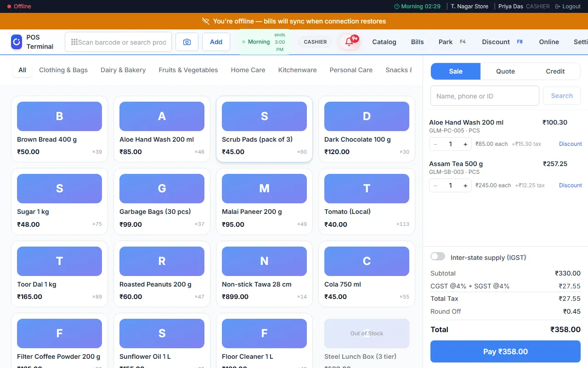Focus the barcode scan search field

click(118, 42)
